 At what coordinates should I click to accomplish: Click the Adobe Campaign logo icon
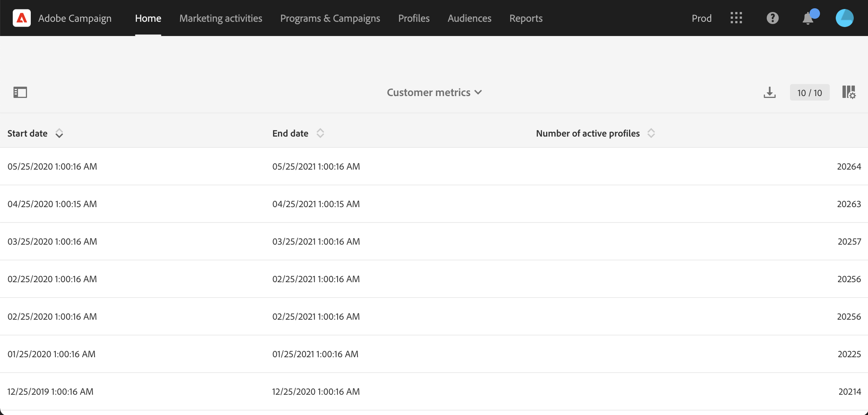(x=22, y=18)
